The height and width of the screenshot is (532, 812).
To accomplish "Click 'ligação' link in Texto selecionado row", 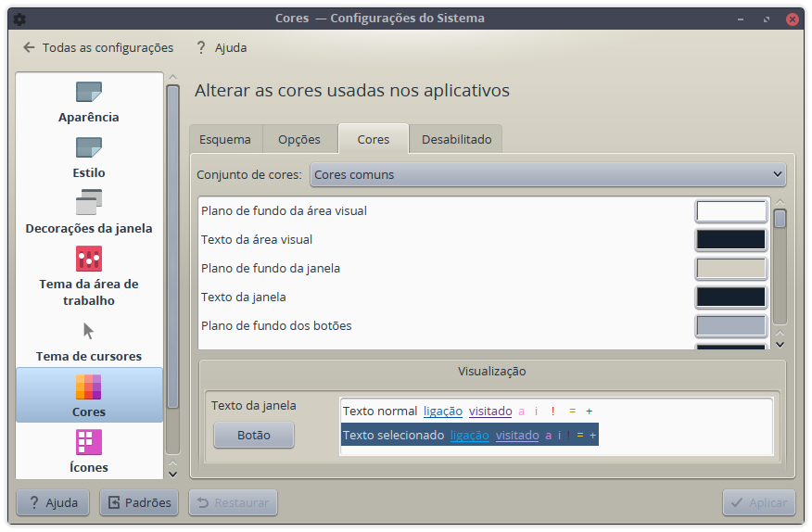I will click(x=470, y=435).
